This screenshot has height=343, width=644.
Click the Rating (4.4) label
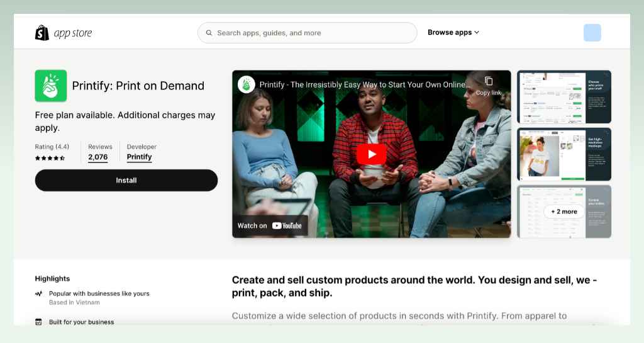tap(52, 147)
